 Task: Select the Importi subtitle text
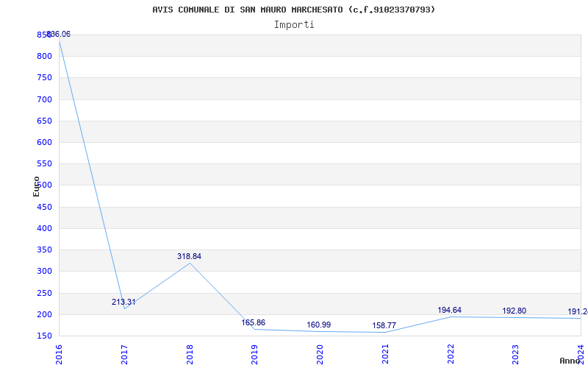(x=294, y=25)
